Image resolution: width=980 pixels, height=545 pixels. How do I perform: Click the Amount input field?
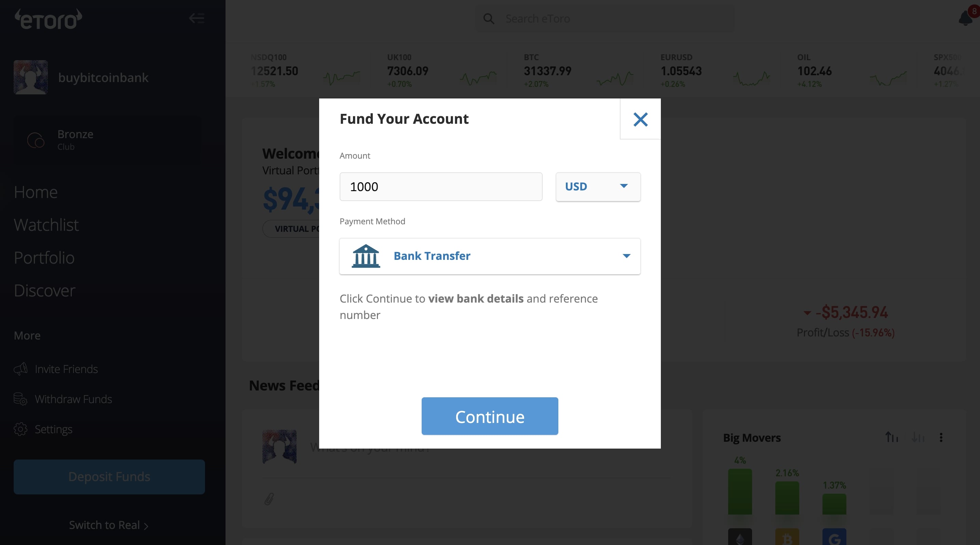(x=441, y=186)
